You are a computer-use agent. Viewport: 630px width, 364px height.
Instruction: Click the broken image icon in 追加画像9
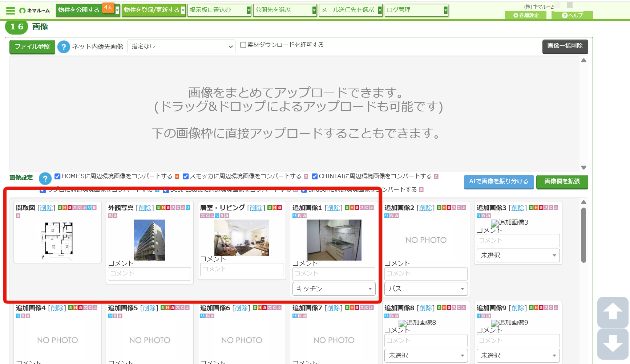[494, 323]
